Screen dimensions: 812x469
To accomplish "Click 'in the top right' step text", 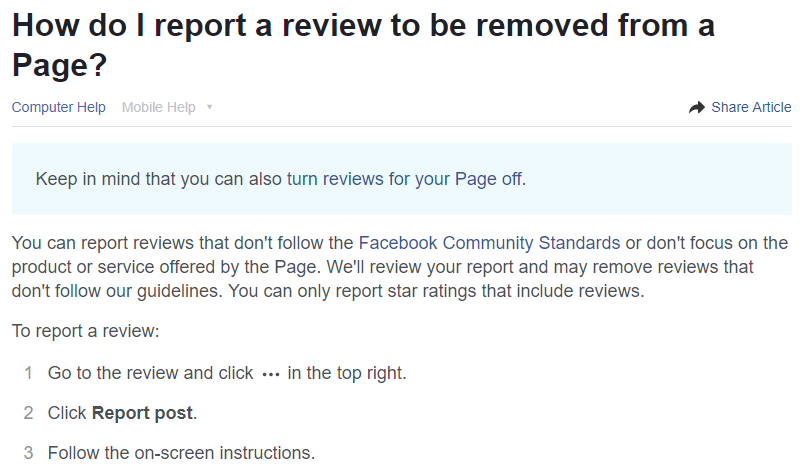I will pos(346,373).
